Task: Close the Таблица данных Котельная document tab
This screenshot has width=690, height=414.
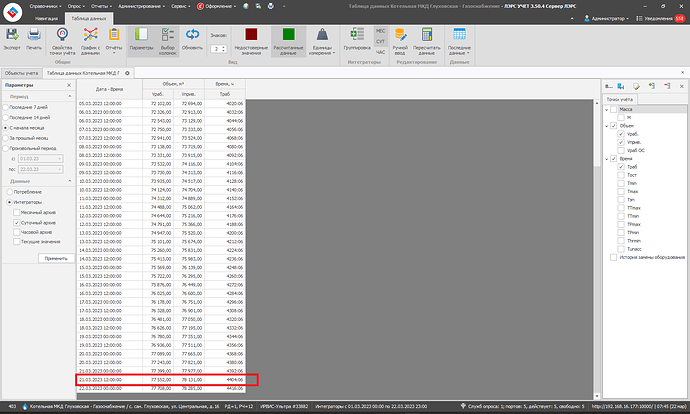Action: (x=127, y=73)
